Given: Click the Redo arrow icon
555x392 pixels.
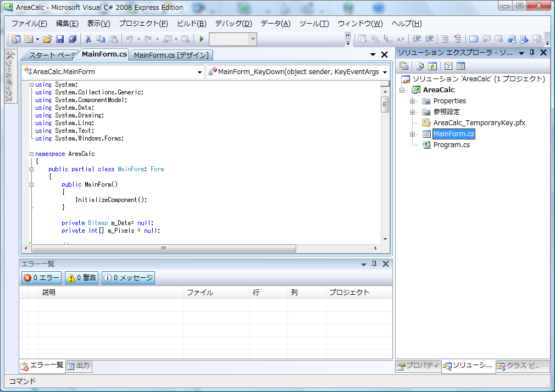Looking at the screenshot, I should tap(148, 39).
